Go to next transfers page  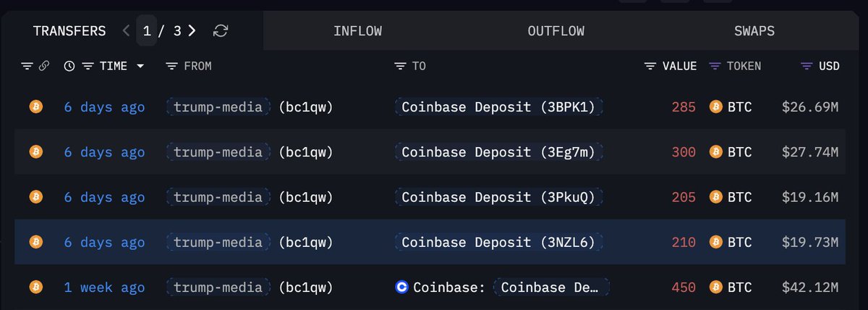click(192, 30)
